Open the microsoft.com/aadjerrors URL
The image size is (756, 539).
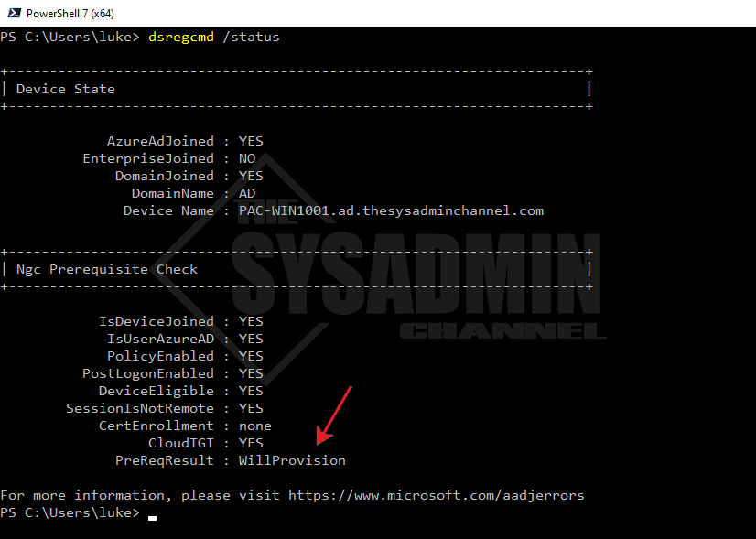pos(437,496)
